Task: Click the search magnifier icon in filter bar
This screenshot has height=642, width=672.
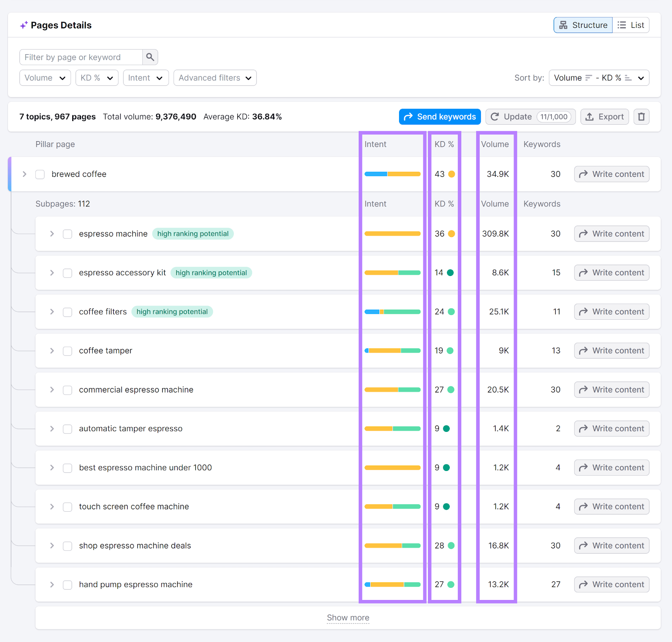Action: (x=150, y=57)
